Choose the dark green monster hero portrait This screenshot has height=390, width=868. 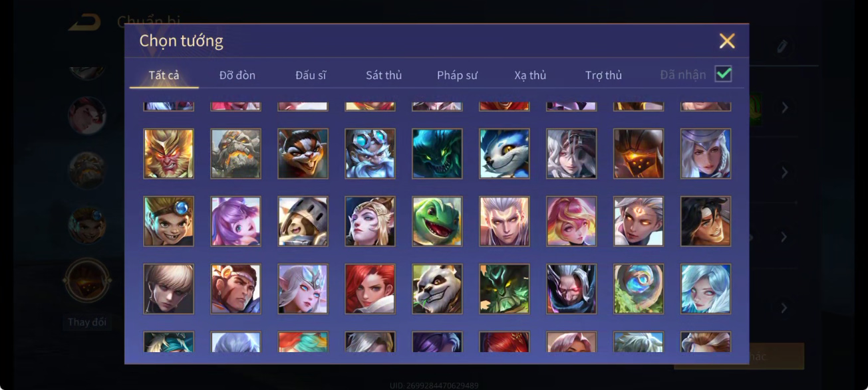pos(437,153)
